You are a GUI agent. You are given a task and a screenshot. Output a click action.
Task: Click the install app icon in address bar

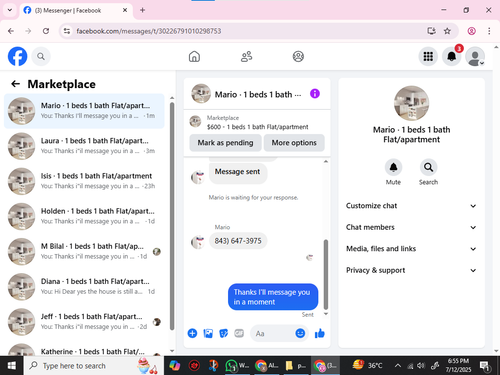tap(431, 31)
